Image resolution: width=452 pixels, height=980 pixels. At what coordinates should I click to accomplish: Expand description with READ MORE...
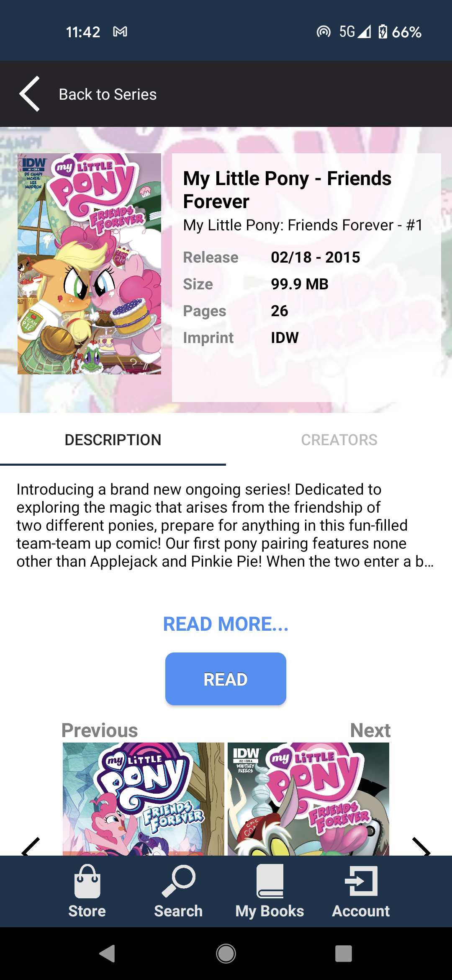(226, 624)
